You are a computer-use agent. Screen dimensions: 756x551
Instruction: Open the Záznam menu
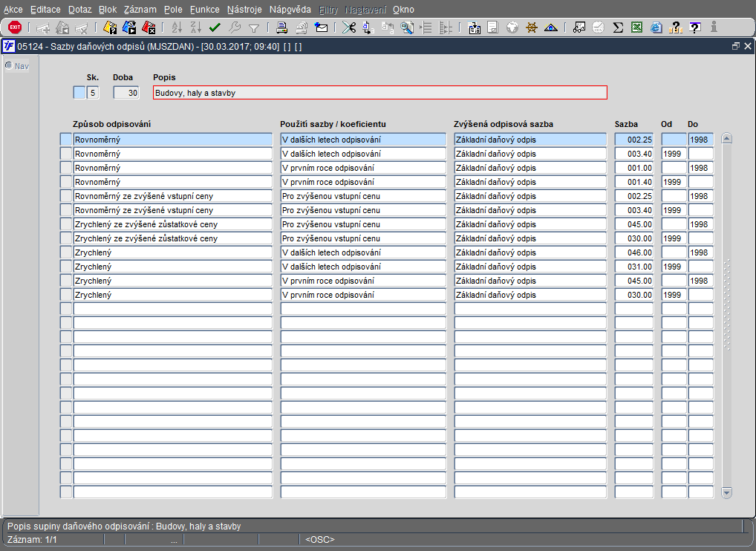(x=140, y=10)
